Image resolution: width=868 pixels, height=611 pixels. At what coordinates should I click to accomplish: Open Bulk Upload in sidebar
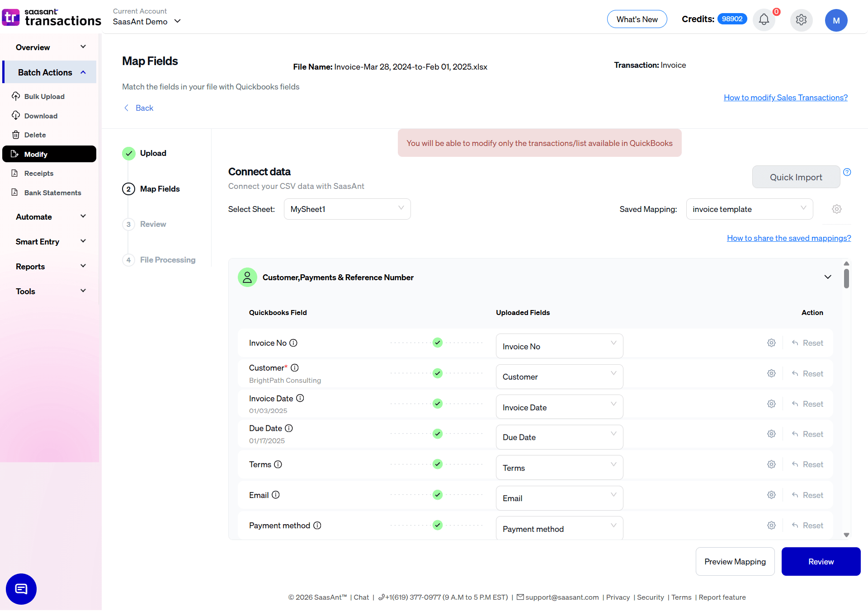[44, 97]
